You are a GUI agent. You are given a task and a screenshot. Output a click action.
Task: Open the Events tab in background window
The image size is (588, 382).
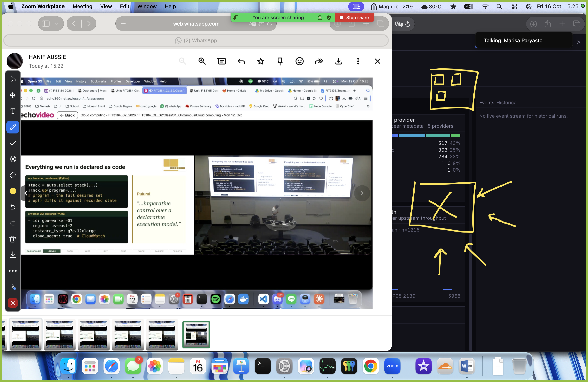486,103
